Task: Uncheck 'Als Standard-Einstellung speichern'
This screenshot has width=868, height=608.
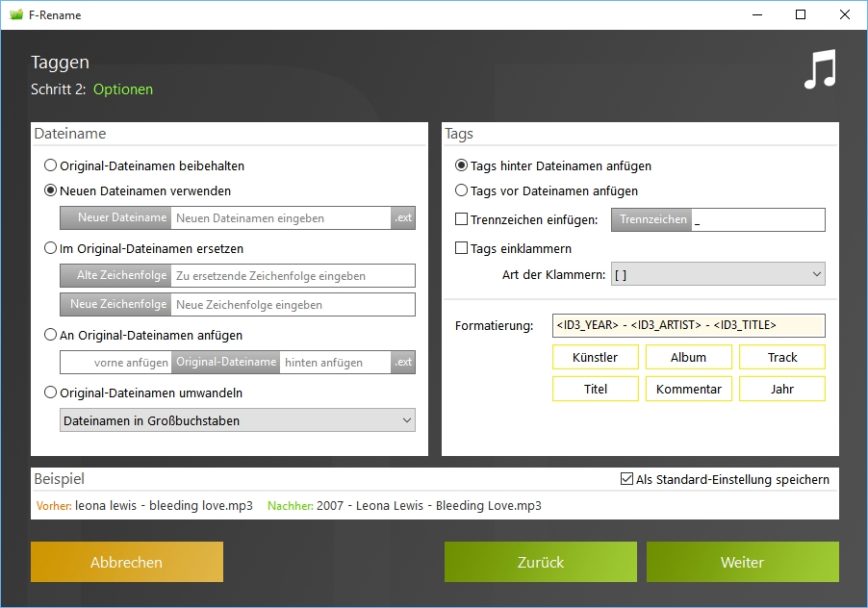Action: click(x=627, y=479)
